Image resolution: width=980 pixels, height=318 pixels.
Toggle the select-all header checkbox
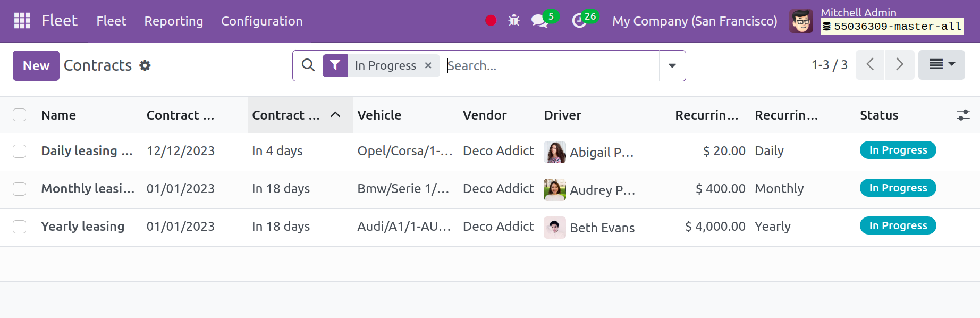click(x=20, y=115)
